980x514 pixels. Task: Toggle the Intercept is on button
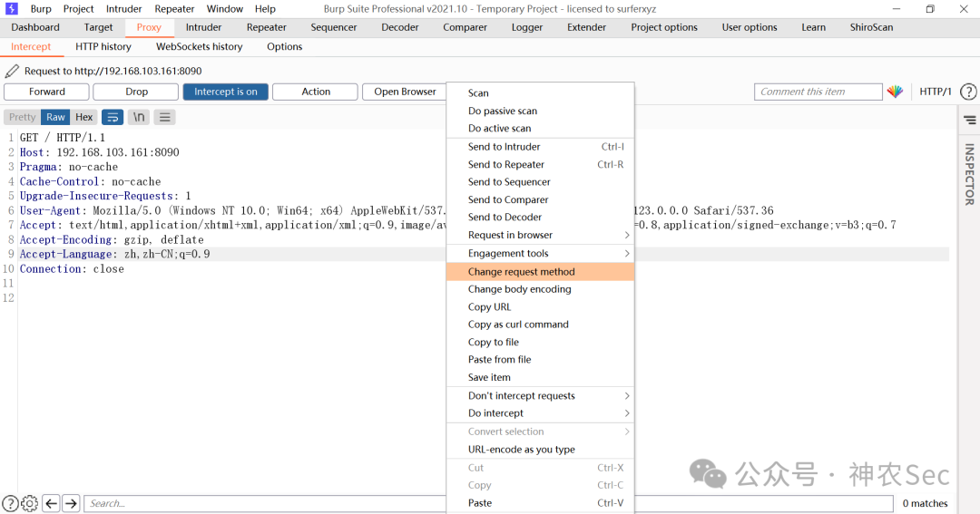coord(226,92)
